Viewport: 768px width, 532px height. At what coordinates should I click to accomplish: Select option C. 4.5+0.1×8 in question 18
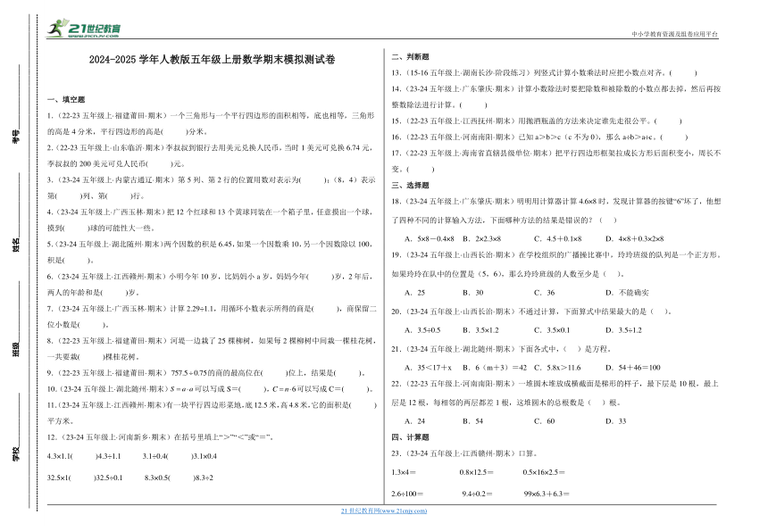558,239
